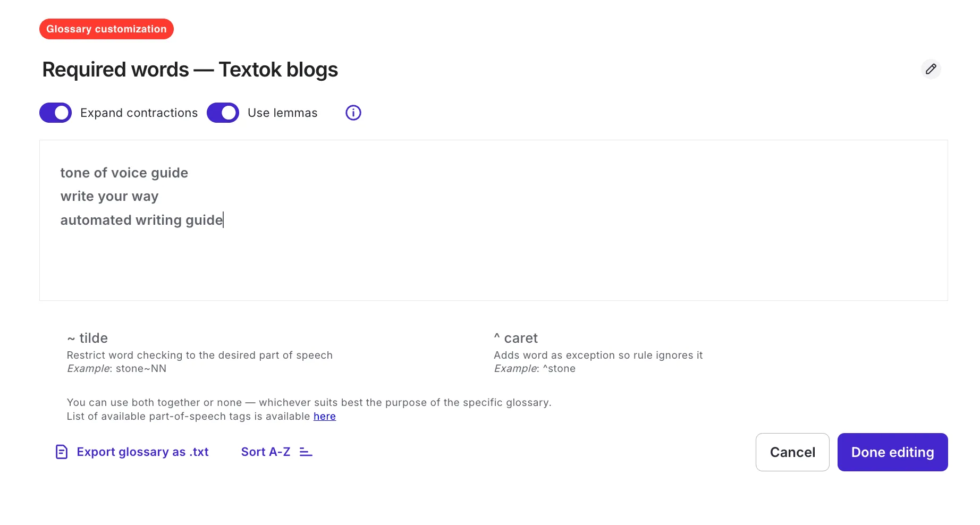Click the "write your way" glossary entry
The width and height of the screenshot is (980, 525).
109,196
